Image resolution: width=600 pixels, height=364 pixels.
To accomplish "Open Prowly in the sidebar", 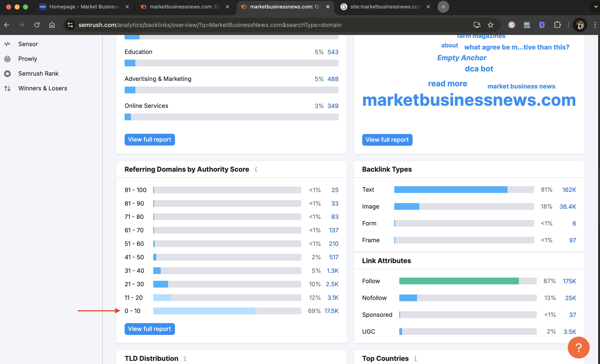I will coord(28,59).
